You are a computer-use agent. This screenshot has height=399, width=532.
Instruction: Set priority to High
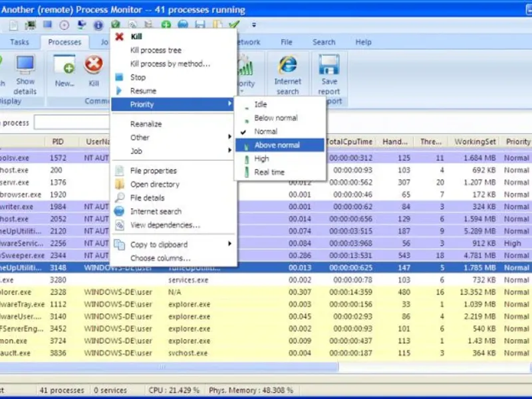tap(280, 159)
